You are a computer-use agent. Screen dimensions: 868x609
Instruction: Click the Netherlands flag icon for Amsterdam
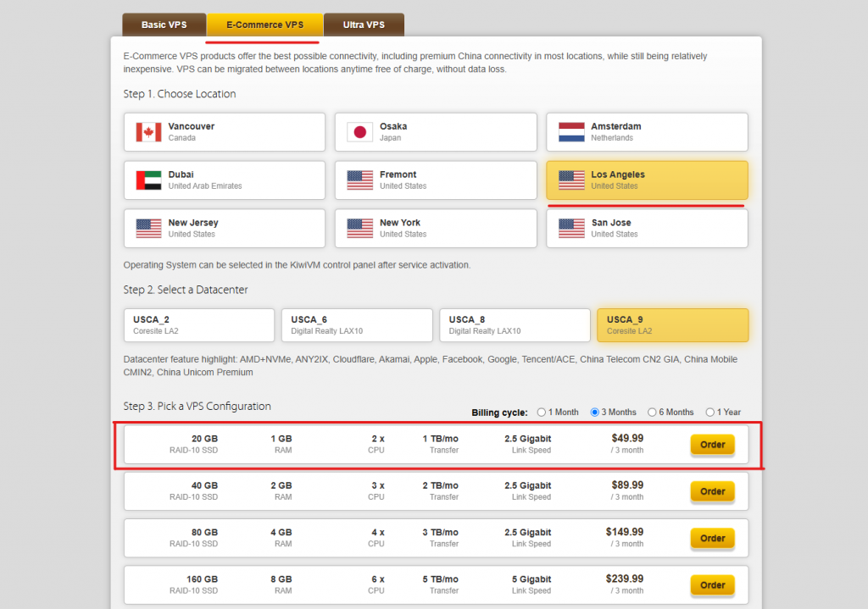coord(571,132)
